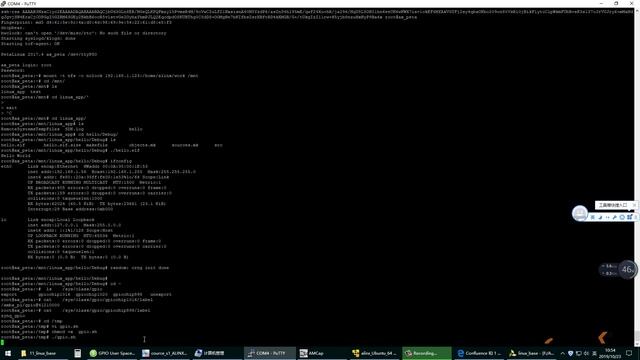Click the './gpio.sh' command line
Image resolution: width=640 pixels, height=360 pixels.
[38, 337]
